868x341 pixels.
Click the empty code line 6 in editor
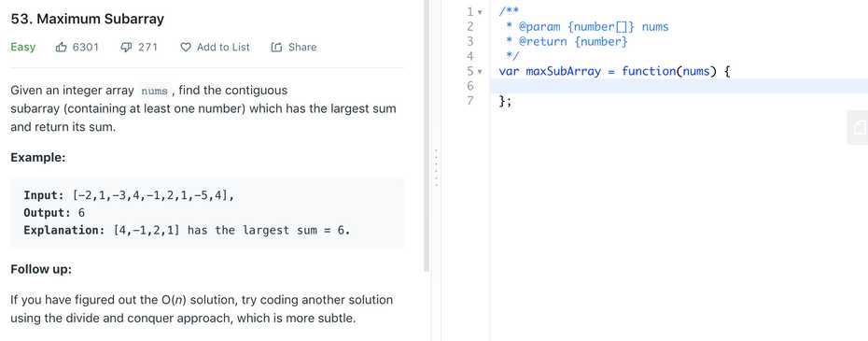point(679,86)
